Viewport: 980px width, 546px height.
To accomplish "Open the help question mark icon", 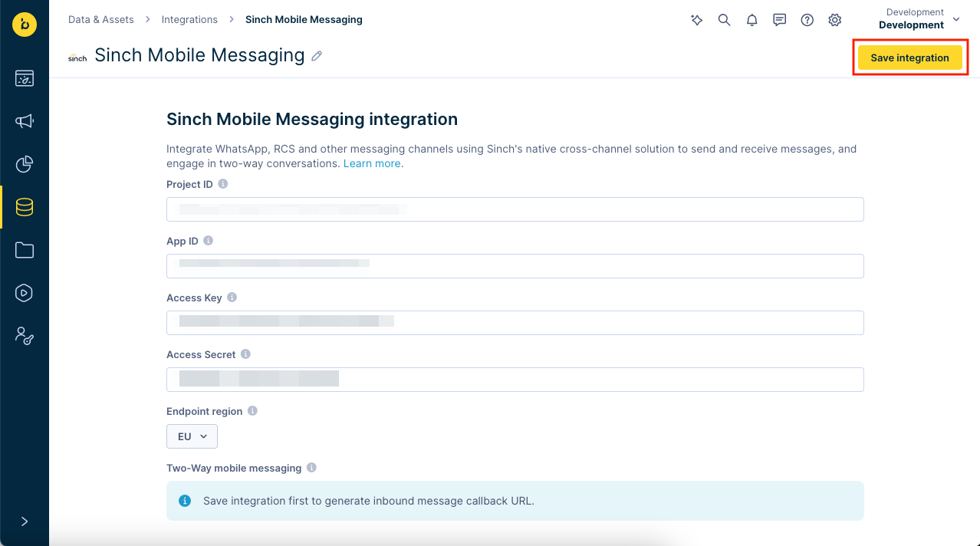I will point(807,20).
